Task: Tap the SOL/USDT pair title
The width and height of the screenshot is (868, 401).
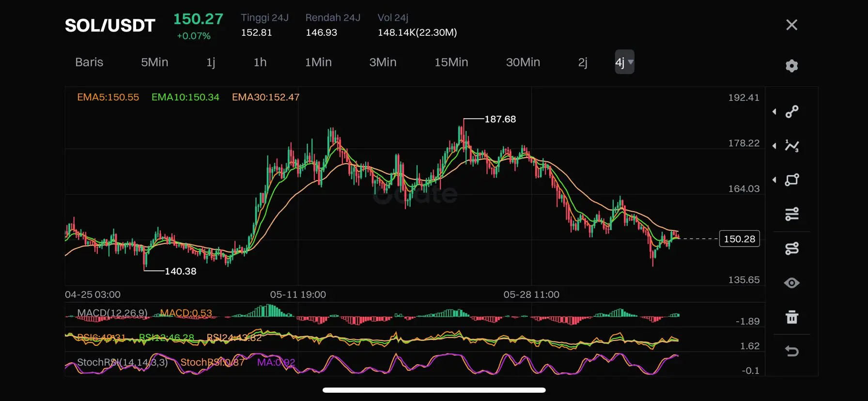Action: (x=110, y=25)
